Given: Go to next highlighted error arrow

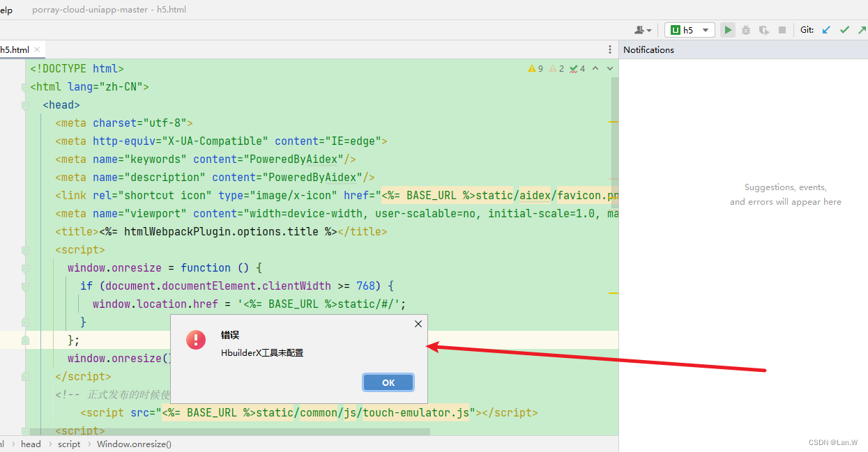Looking at the screenshot, I should click(x=610, y=68).
